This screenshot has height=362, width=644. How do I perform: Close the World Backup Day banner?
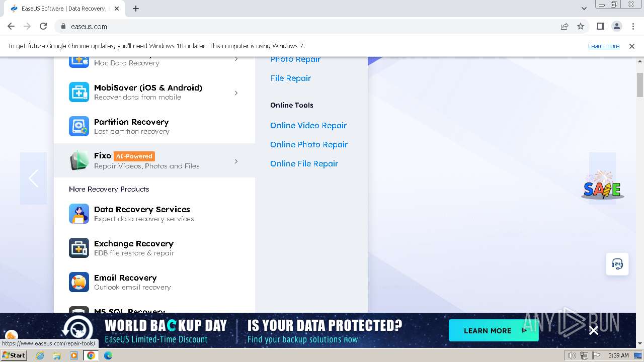coord(594,330)
